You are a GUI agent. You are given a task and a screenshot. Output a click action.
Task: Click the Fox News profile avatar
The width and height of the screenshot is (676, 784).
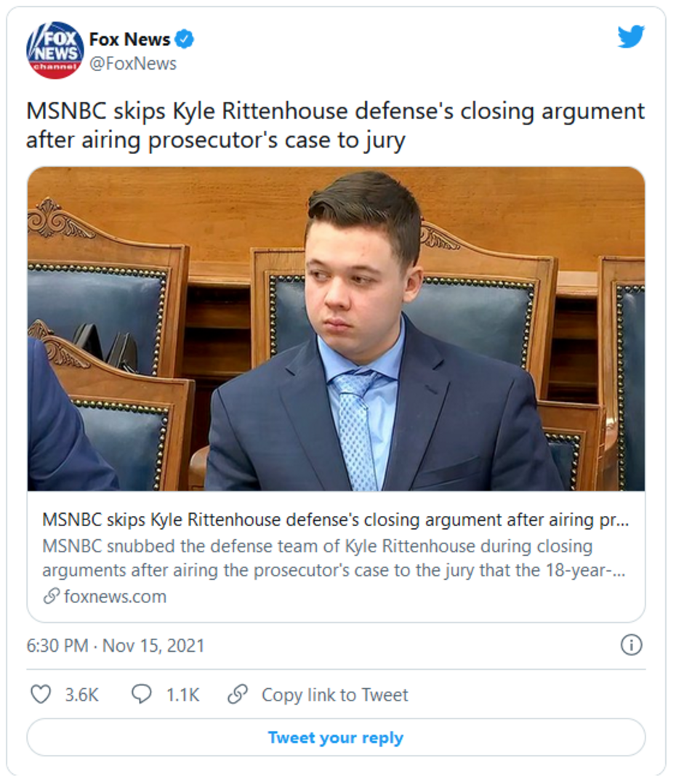point(55,49)
